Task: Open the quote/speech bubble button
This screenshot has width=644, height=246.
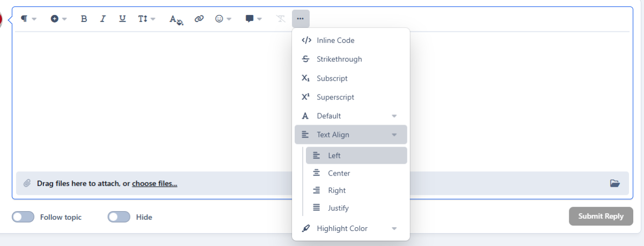Action: click(x=253, y=19)
